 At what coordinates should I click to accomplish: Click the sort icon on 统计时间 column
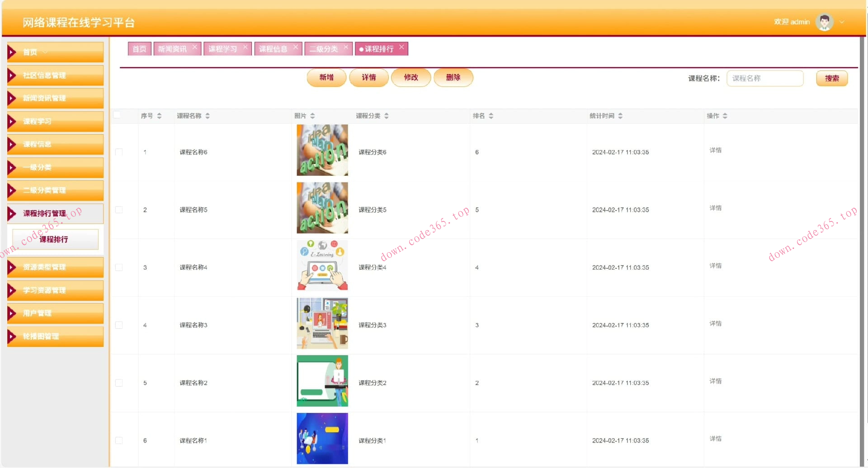[x=621, y=116]
